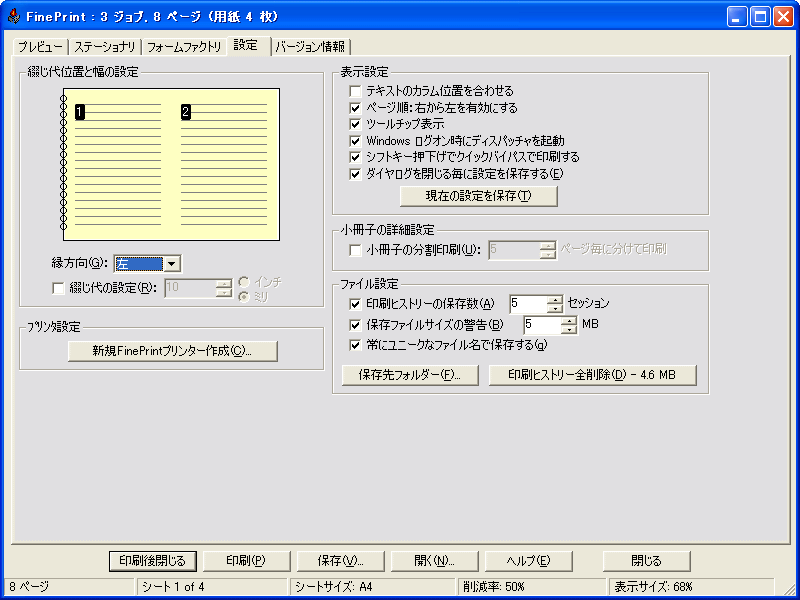
Task: Click status bar シート 1 of 4 entry
Action: pyautogui.click(x=213, y=587)
